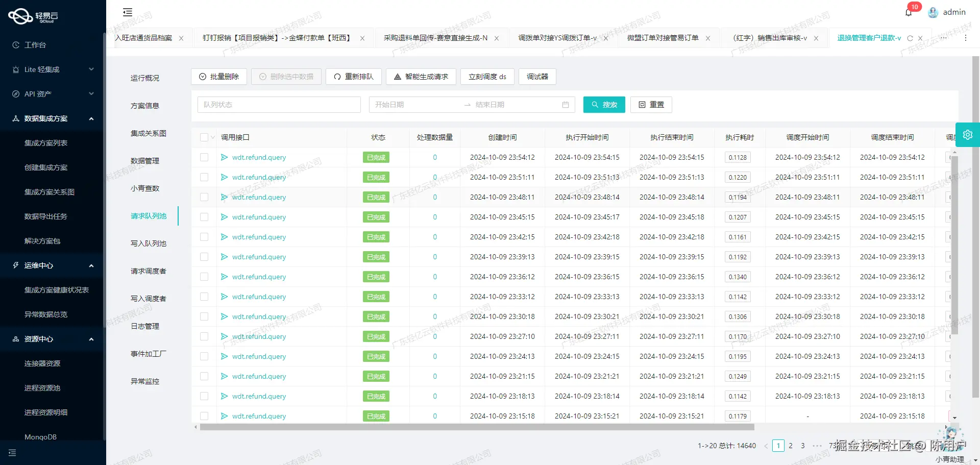Image resolution: width=980 pixels, height=465 pixels.
Task: Check the row created at 23:42:15
Action: (204, 237)
